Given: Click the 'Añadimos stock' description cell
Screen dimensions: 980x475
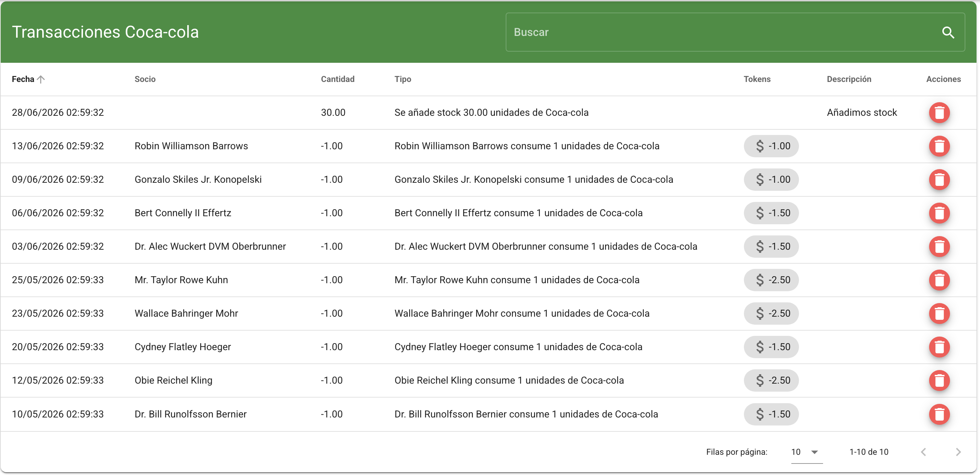Looking at the screenshot, I should (862, 113).
